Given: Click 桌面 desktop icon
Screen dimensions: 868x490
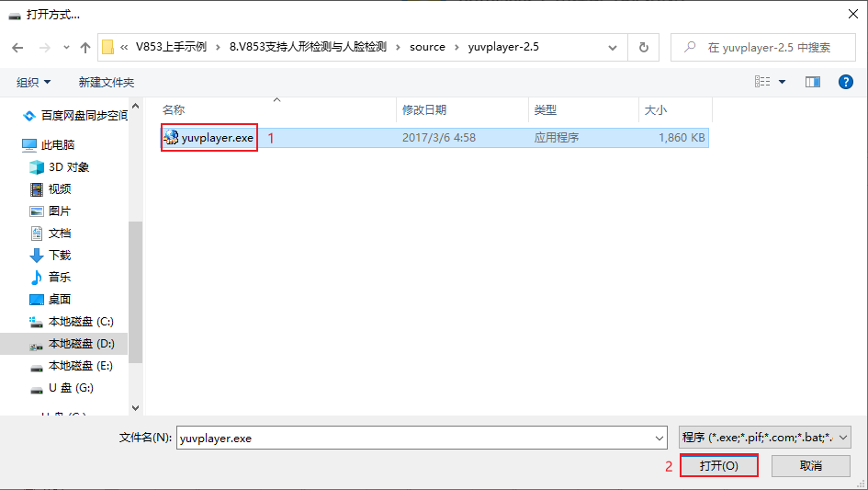Looking at the screenshot, I should tap(37, 300).
